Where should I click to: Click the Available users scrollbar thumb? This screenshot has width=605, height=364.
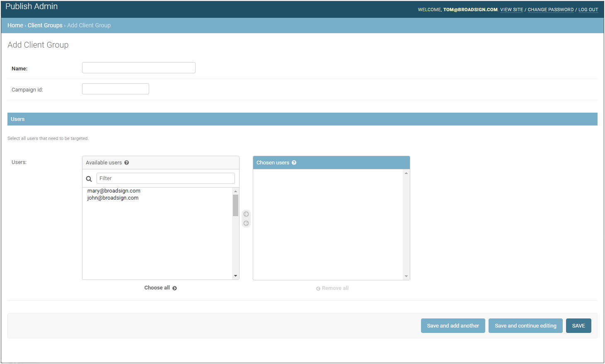coord(235,205)
